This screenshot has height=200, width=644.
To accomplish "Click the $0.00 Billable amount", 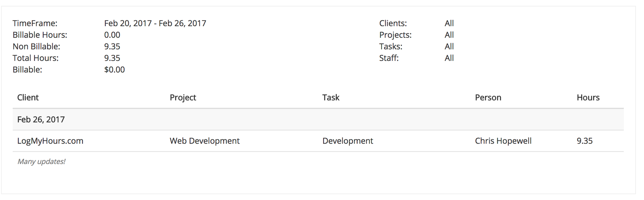I will pos(114,70).
